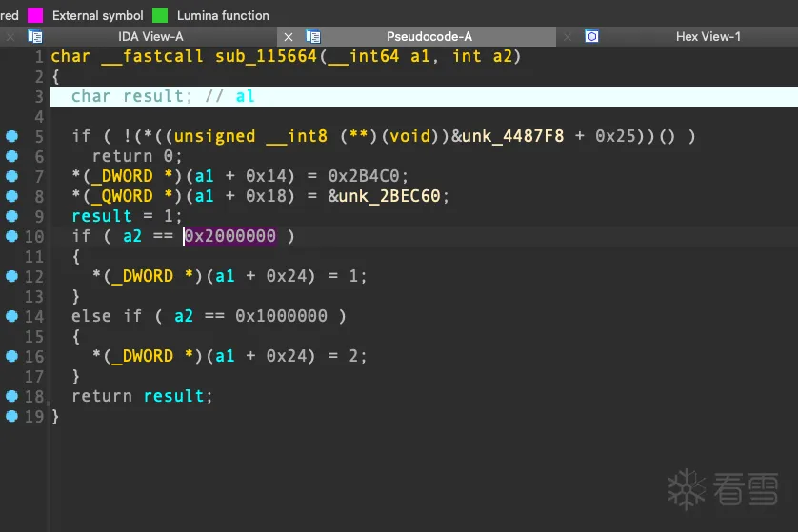This screenshot has height=532, width=798.
Task: Click function name sub_115664
Action: [x=267, y=56]
